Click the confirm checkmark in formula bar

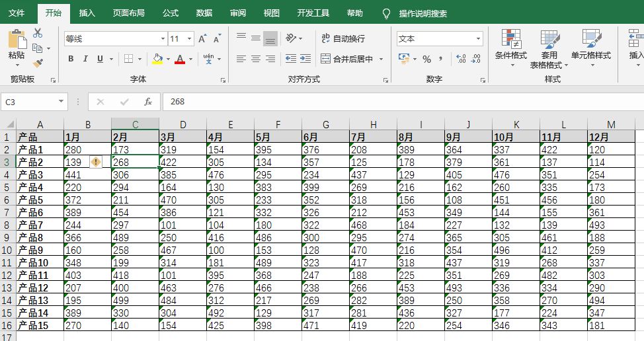pyautogui.click(x=124, y=102)
